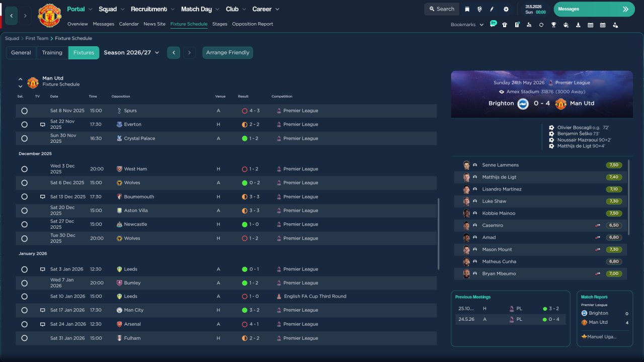Click the up chevron beside Man Utd Fixture Schedule
This screenshot has width=644, height=362.
click(x=21, y=79)
